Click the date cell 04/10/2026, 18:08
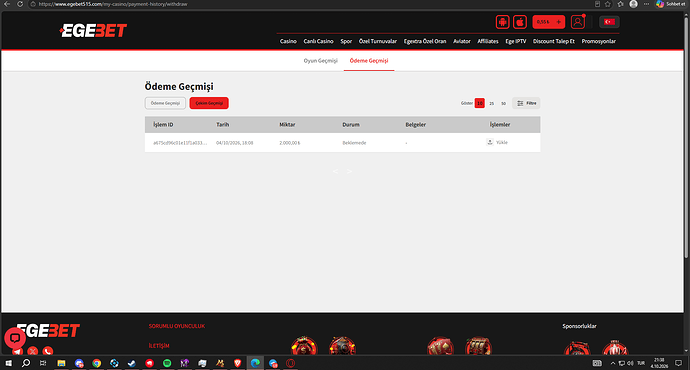 235,143
